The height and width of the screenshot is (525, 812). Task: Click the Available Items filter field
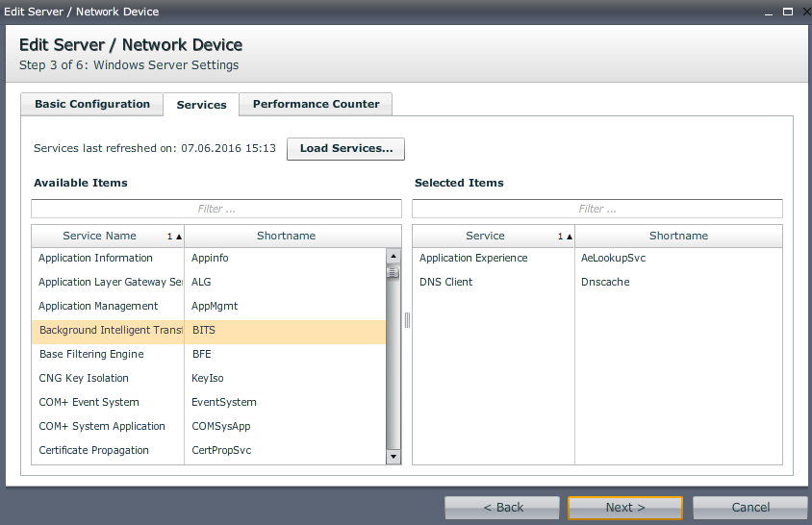click(x=216, y=209)
